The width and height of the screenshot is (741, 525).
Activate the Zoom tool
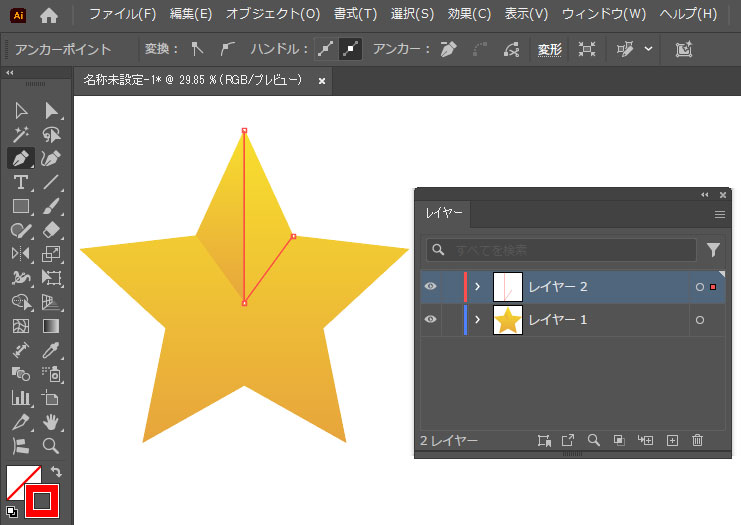pyautogui.click(x=52, y=446)
